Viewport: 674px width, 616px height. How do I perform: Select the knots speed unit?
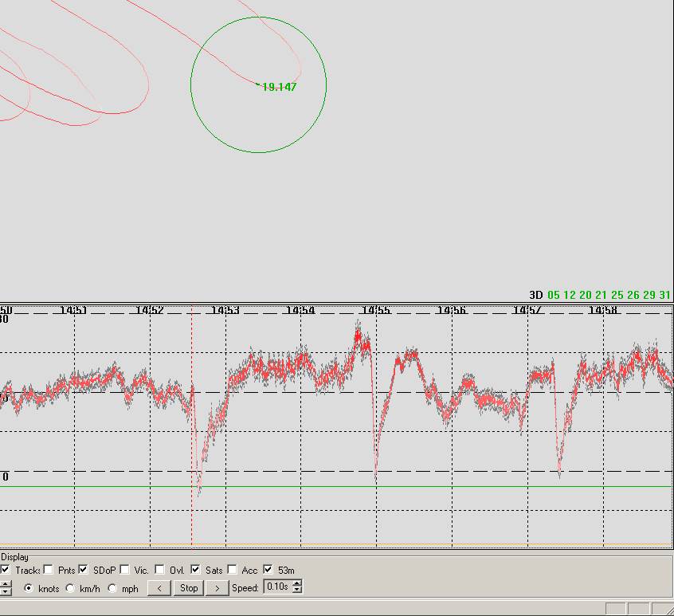[29, 589]
